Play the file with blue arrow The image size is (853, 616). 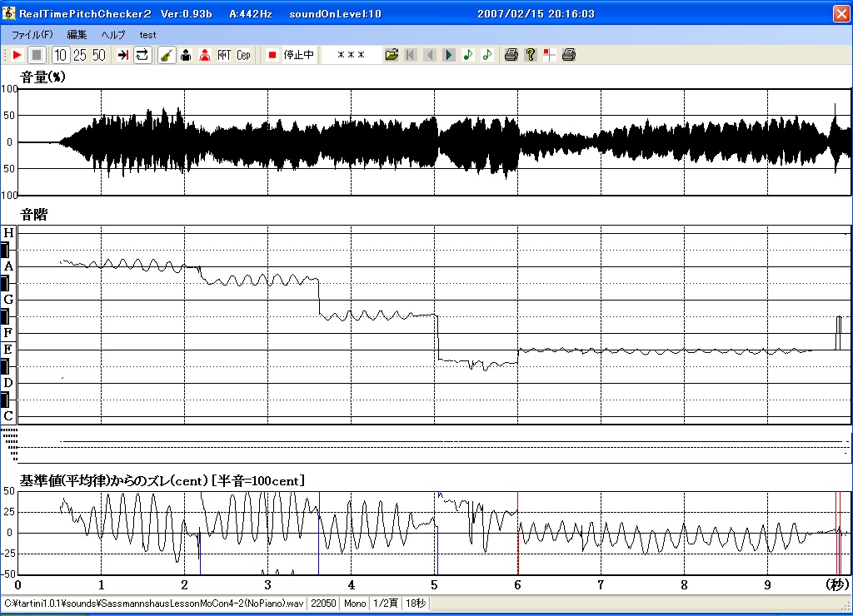point(449,55)
